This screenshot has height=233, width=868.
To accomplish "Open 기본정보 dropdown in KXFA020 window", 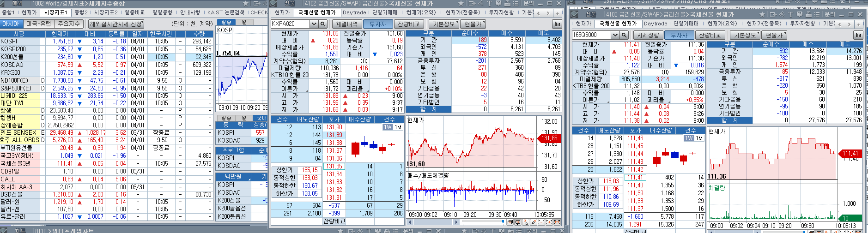I will click(444, 24).
